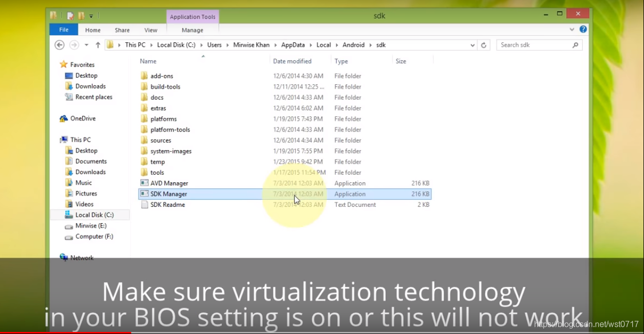Click the Properties quick access toolbar icon
This screenshot has width=644, height=334.
[71, 15]
